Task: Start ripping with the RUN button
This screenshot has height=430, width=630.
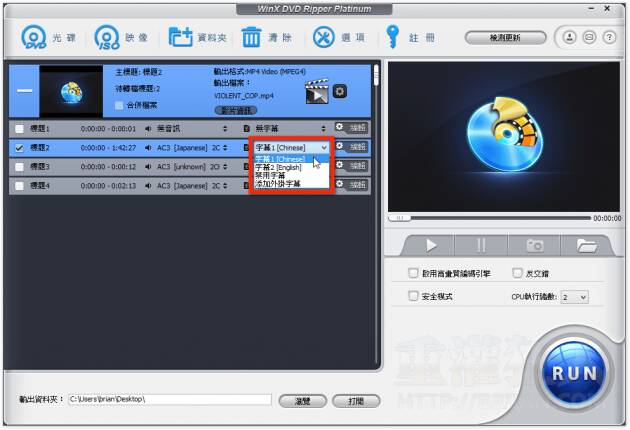Action: coord(574,373)
